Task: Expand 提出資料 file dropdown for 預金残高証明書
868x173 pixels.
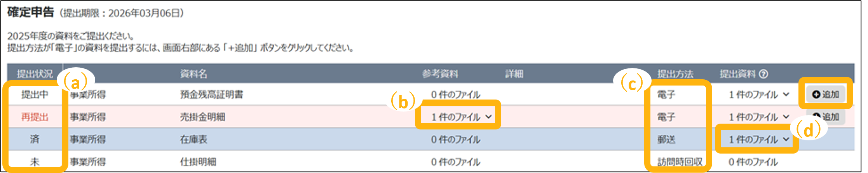Action: point(759,94)
